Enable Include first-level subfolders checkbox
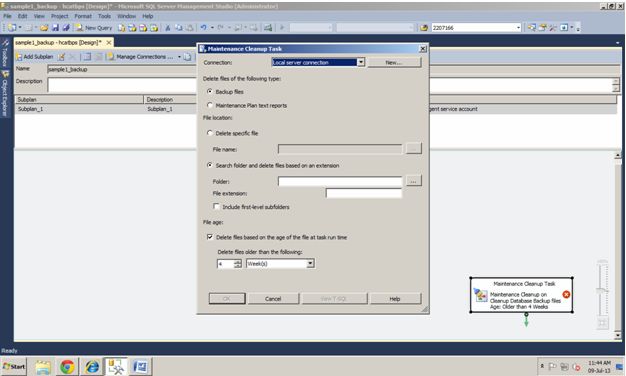Image resolution: width=626 pixels, height=376 pixels. 217,206
